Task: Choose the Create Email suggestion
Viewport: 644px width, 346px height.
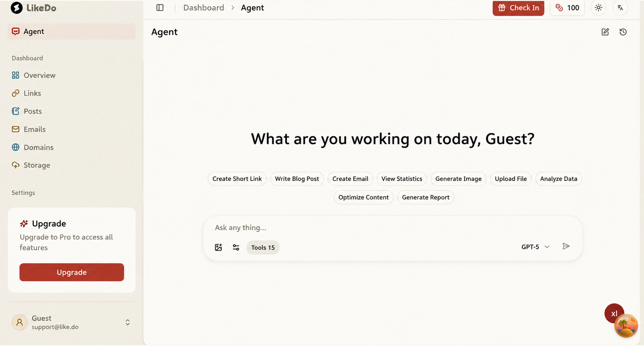Action: point(350,179)
